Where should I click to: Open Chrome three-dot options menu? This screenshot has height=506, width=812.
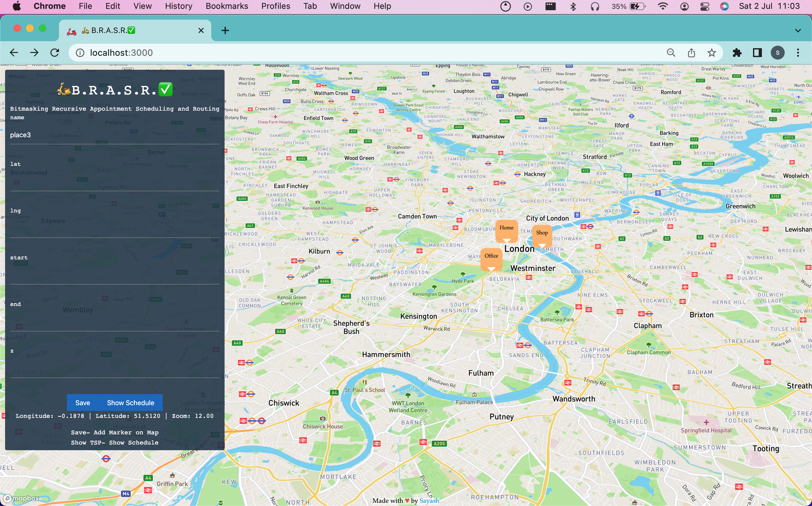pos(798,53)
